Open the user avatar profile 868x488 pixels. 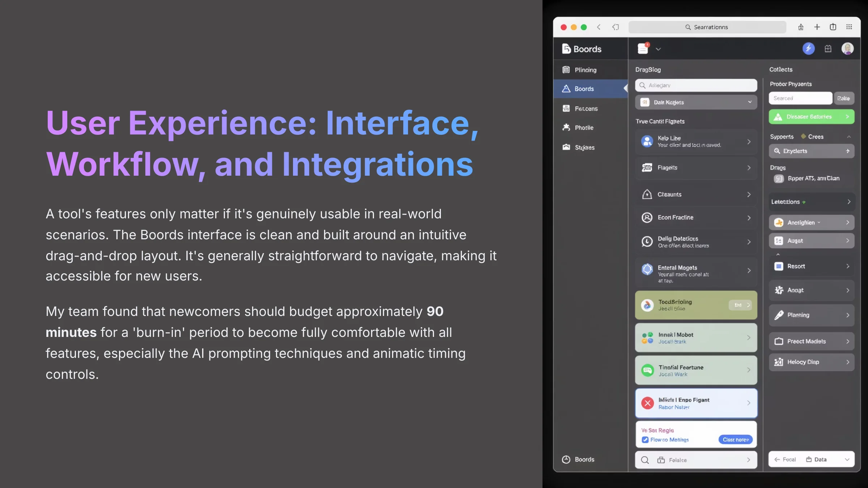click(847, 48)
